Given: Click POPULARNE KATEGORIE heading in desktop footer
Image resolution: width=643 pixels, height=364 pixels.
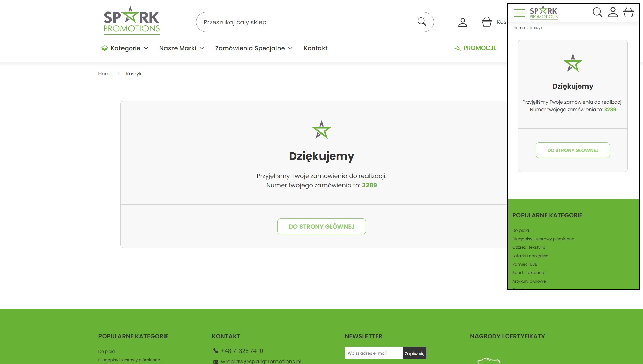Looking at the screenshot, I should [133, 336].
